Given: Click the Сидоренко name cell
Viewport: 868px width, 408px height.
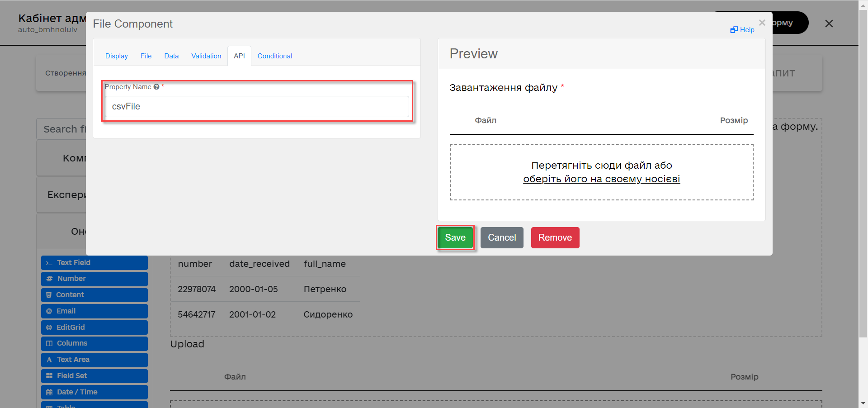Looking at the screenshot, I should 328,314.
